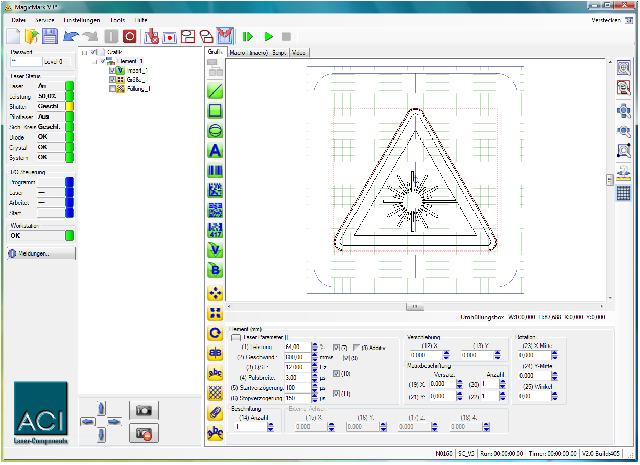Image resolution: width=640 pixels, height=465 pixels.
Task: Select the Barcode tool
Action: (x=214, y=171)
